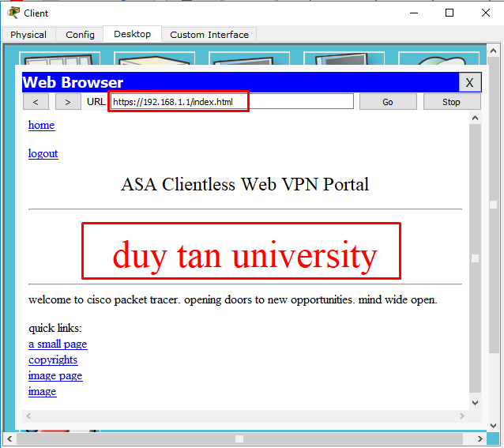Close the Web Browser with X

coord(469,83)
